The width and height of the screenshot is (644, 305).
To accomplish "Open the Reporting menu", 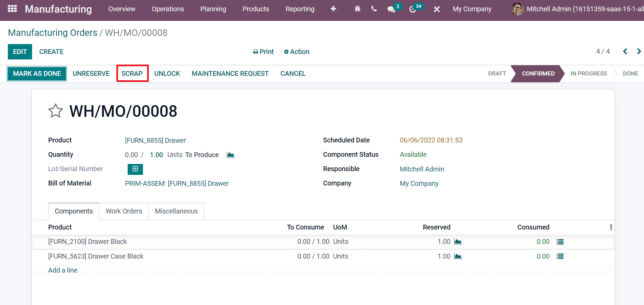I will tap(300, 9).
